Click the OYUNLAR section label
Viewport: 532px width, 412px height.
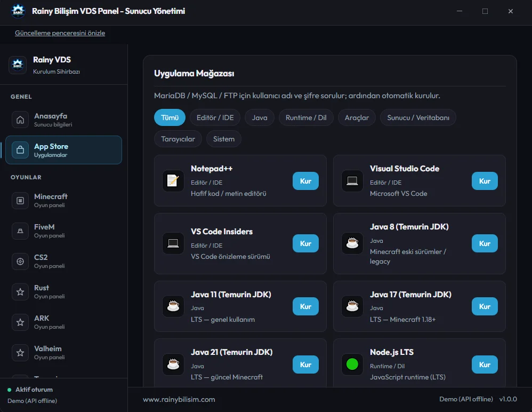[26, 177]
